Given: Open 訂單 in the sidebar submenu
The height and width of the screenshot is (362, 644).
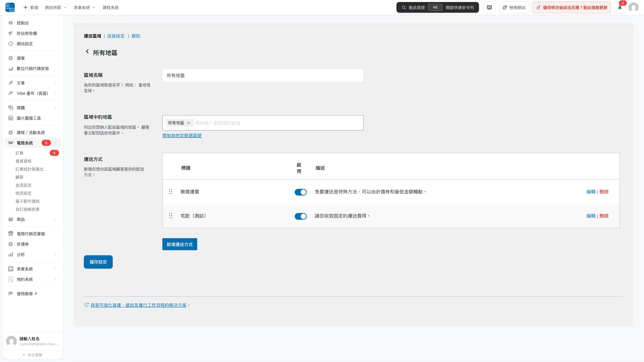Looking at the screenshot, I should (19, 153).
